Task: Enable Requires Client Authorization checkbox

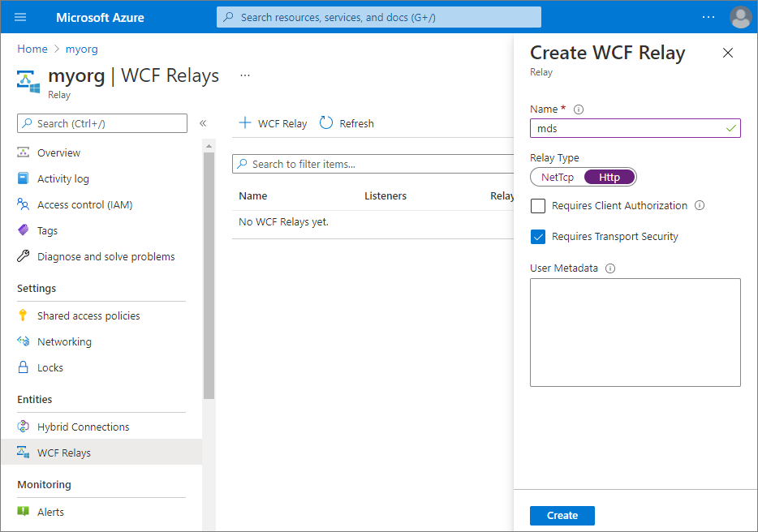Action: point(537,206)
